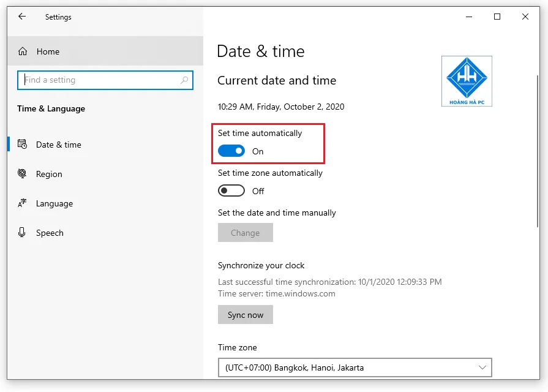Click the Find a setting search box
The width and height of the screenshot is (548, 392).
click(x=101, y=80)
